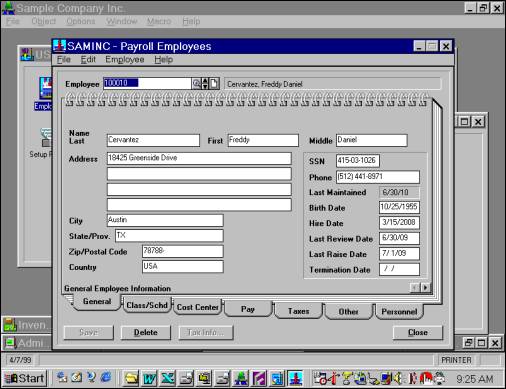Switch to Microsoft Word on the taskbar
Viewport: 506px width, 389px height.
[x=150, y=378]
